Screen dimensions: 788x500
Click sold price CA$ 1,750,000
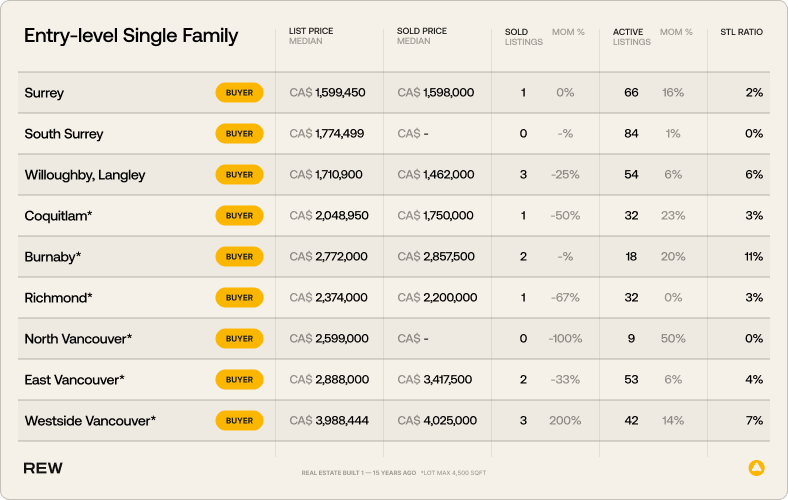tap(435, 216)
